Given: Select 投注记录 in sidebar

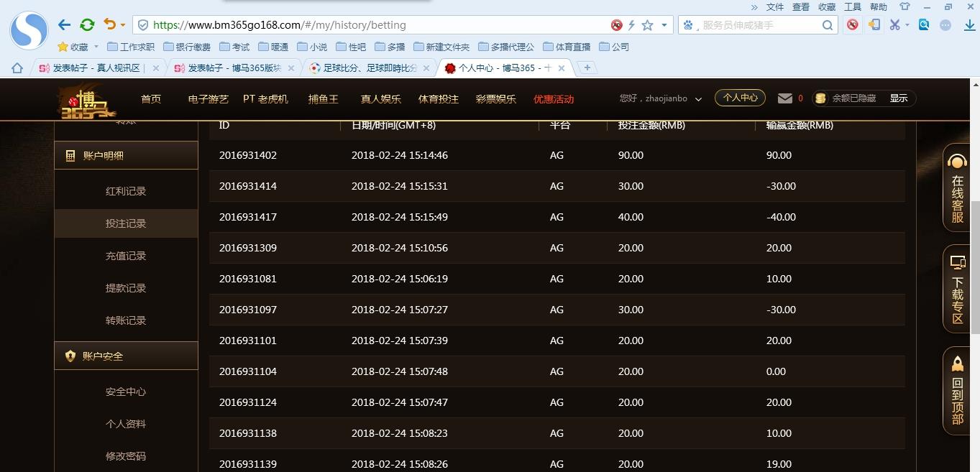Looking at the screenshot, I should (126, 223).
